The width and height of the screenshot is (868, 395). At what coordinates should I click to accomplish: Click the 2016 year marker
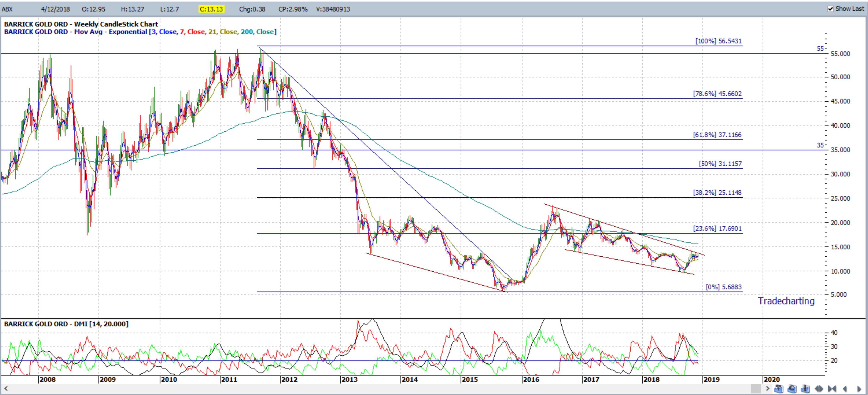point(531,380)
